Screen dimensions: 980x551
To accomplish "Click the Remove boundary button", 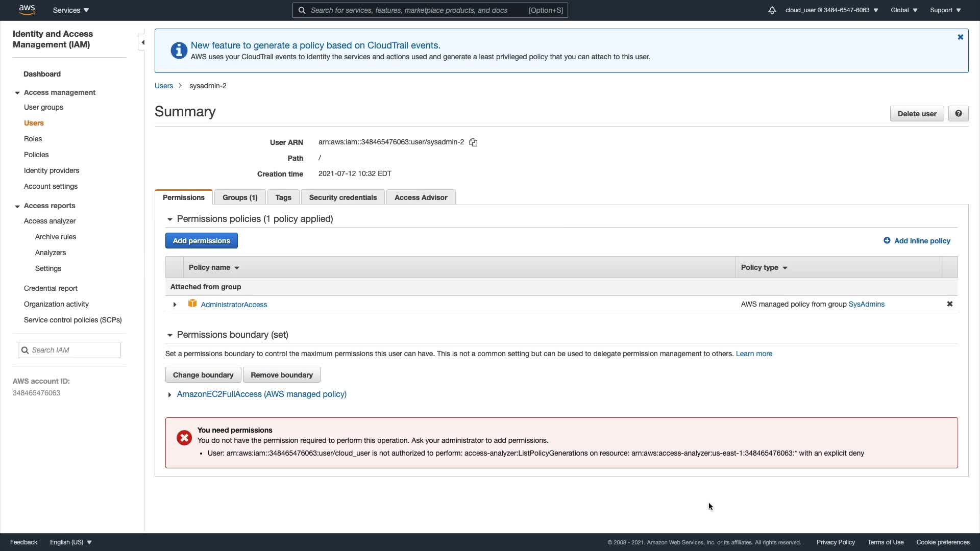I will pos(281,375).
